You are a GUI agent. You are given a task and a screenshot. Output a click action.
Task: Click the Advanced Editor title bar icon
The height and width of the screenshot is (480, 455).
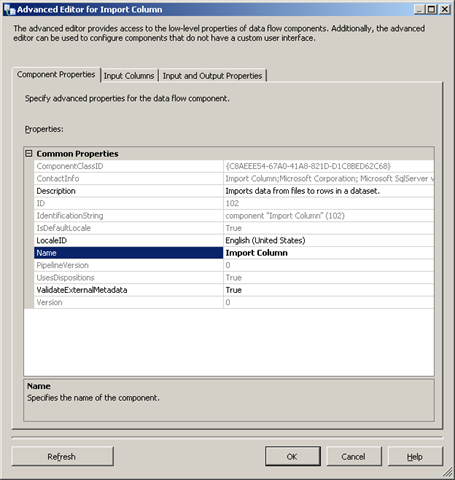(x=9, y=9)
